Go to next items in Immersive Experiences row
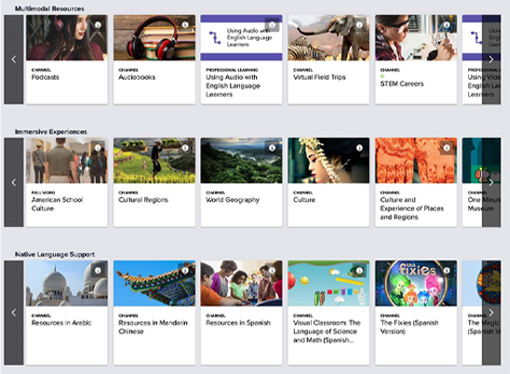 [x=491, y=182]
